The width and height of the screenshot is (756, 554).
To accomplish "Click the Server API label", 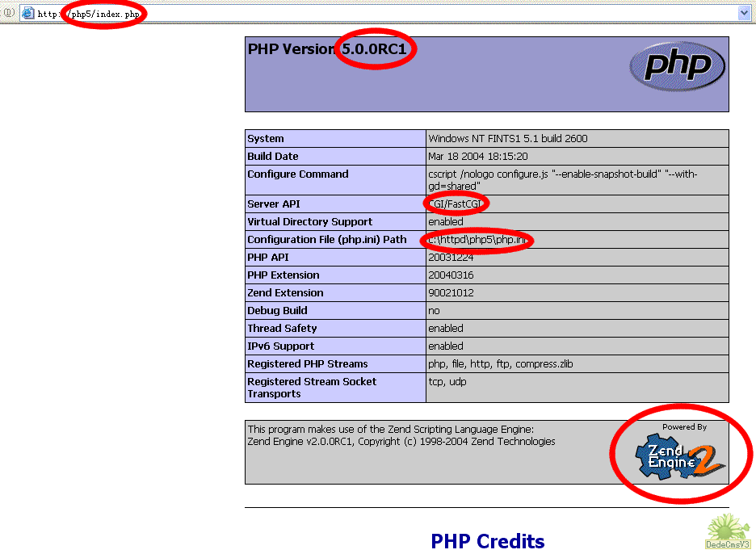I will pos(274,204).
